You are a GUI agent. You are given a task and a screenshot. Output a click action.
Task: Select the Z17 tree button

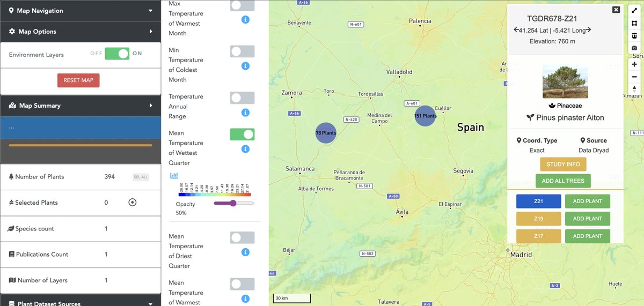[538, 236]
